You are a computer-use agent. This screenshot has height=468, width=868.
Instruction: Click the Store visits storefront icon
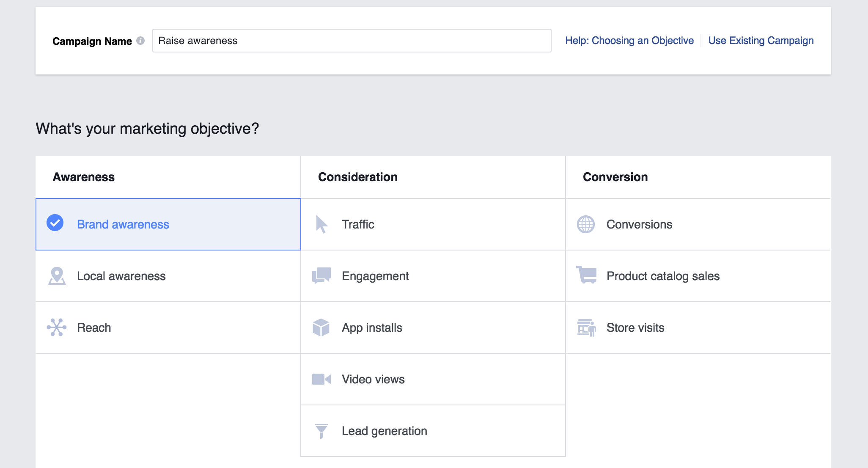tap(587, 328)
